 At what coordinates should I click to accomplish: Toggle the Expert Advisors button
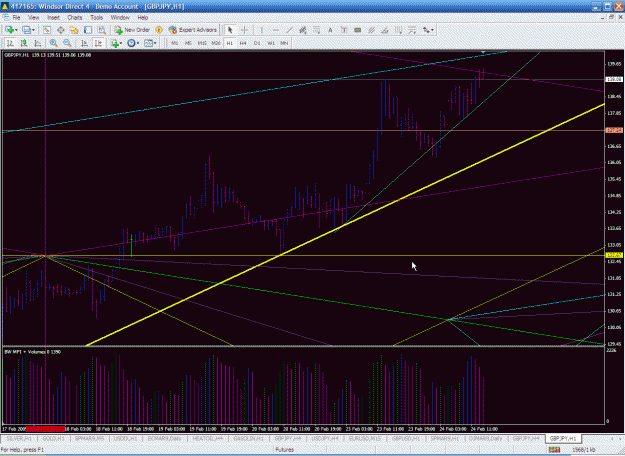click(193, 30)
